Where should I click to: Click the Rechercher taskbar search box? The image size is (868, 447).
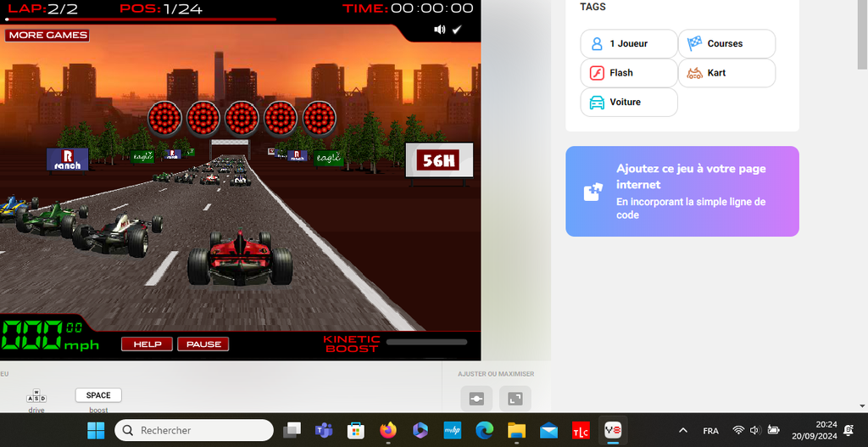(x=194, y=430)
